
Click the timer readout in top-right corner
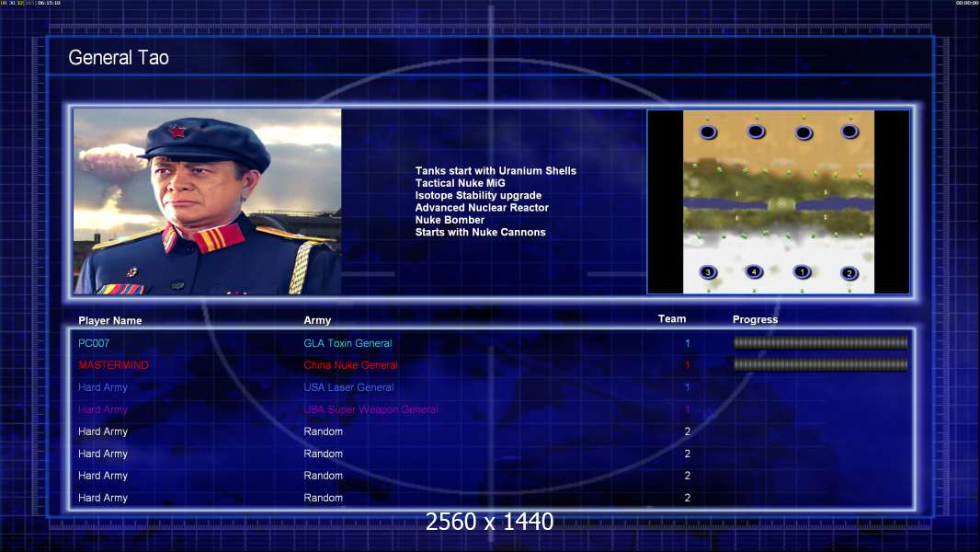(967, 3)
